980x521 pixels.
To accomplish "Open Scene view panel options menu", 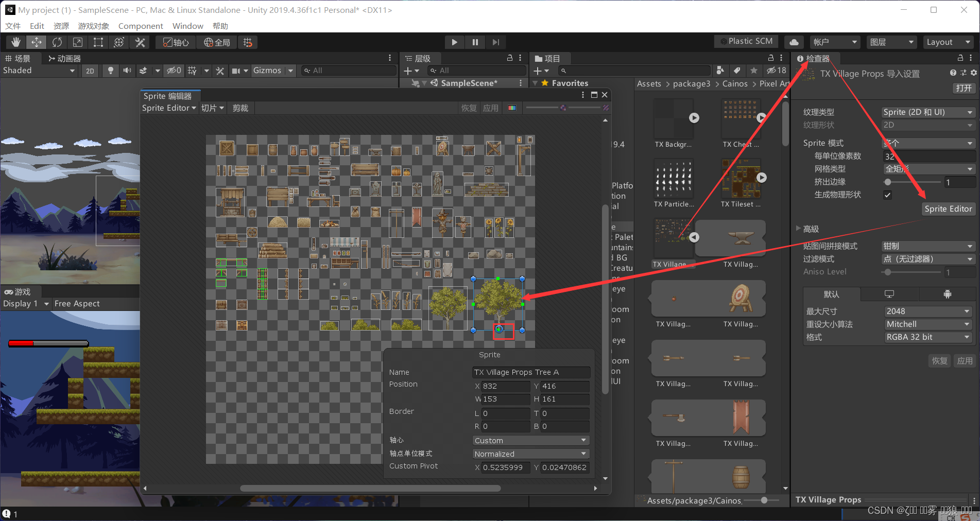I will coord(390,58).
